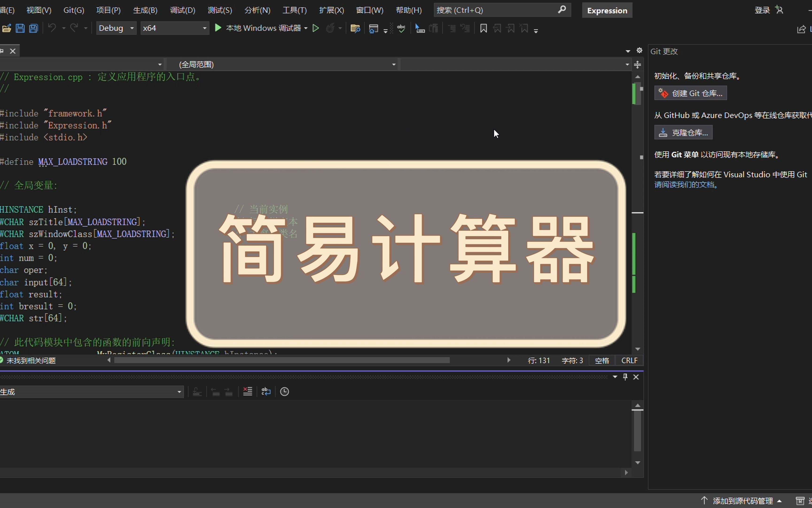The image size is (812, 508).
Task: Click the 克隆仓库... button
Action: click(683, 132)
